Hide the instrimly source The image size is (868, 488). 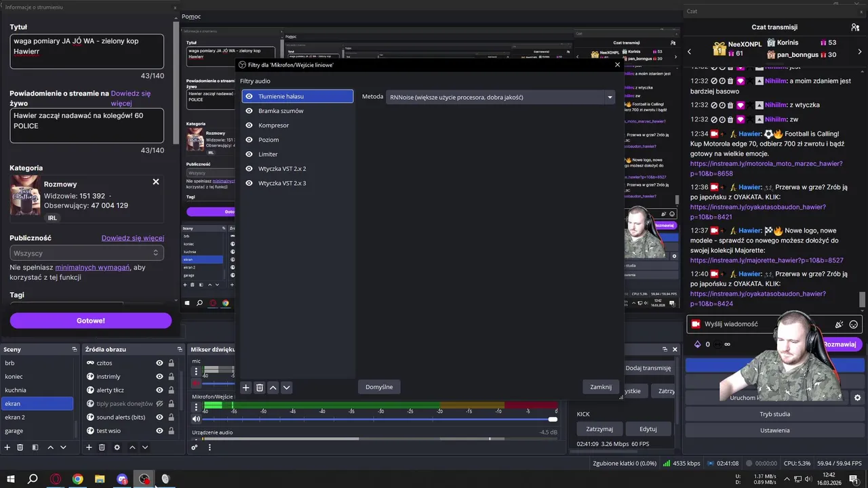[x=159, y=377]
